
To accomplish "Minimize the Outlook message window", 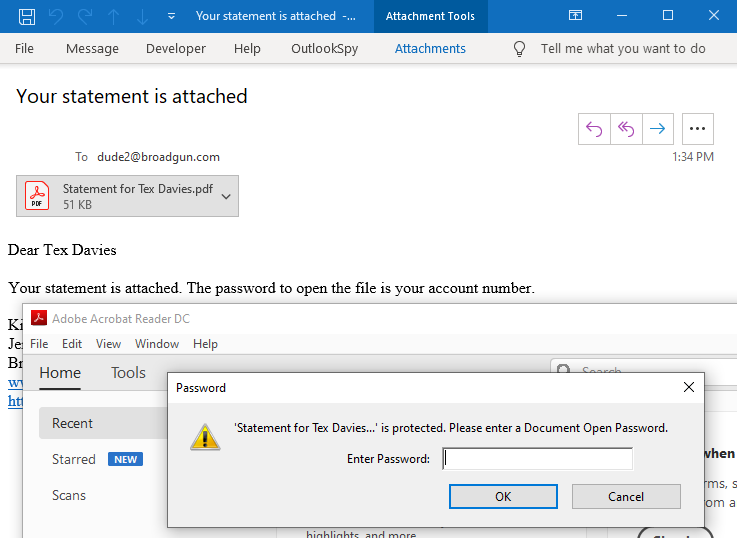I will [x=622, y=16].
